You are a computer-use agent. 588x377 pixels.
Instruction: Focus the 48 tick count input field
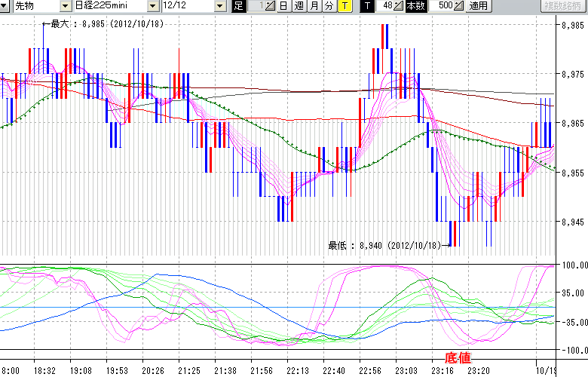tap(385, 6)
